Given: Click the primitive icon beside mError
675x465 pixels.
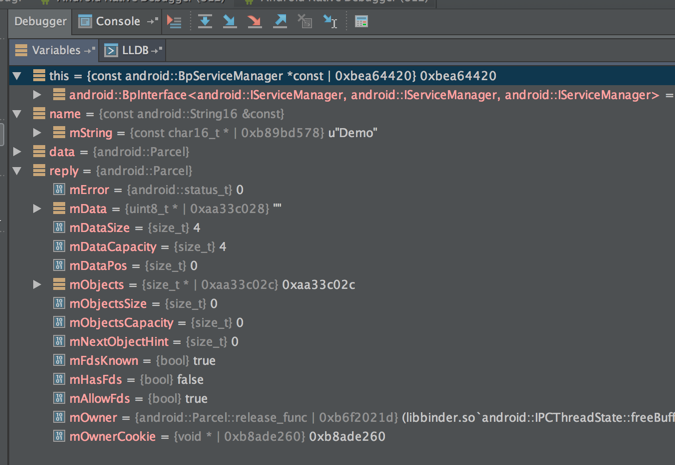Looking at the screenshot, I should click(59, 189).
